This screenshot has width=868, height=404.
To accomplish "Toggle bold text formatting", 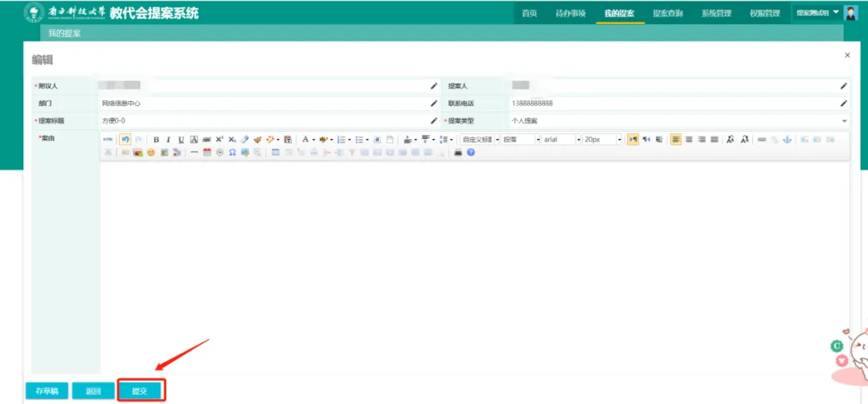I will (x=156, y=140).
